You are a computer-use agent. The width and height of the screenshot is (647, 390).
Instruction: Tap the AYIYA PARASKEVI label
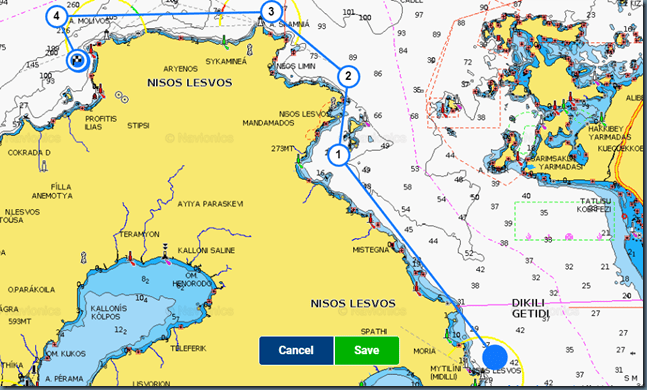pos(210,204)
